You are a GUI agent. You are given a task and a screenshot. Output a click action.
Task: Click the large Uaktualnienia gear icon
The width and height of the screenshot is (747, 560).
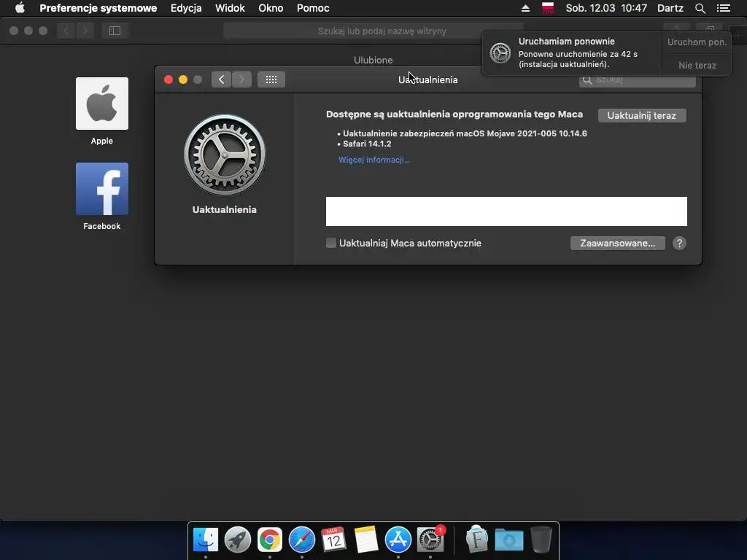coord(225,155)
